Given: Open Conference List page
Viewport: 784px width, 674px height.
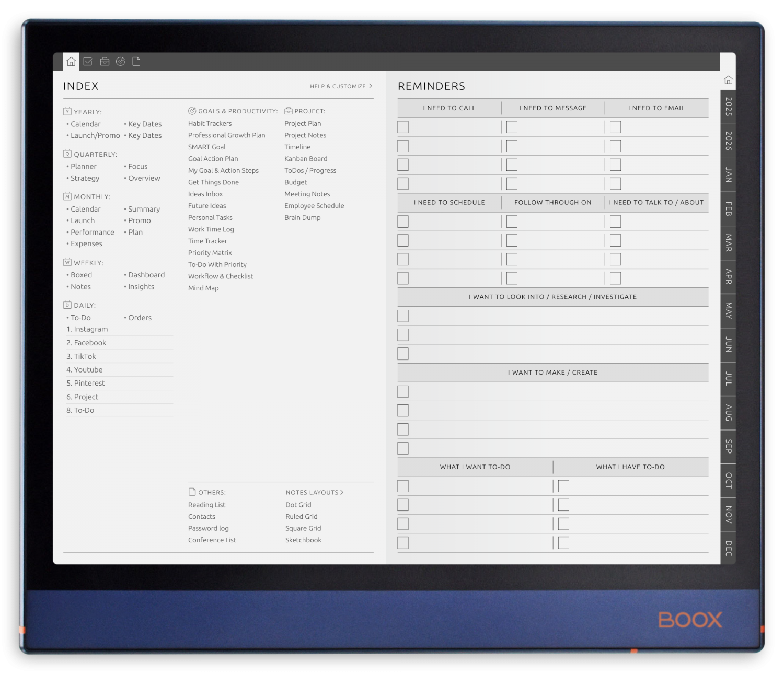Looking at the screenshot, I should [212, 540].
